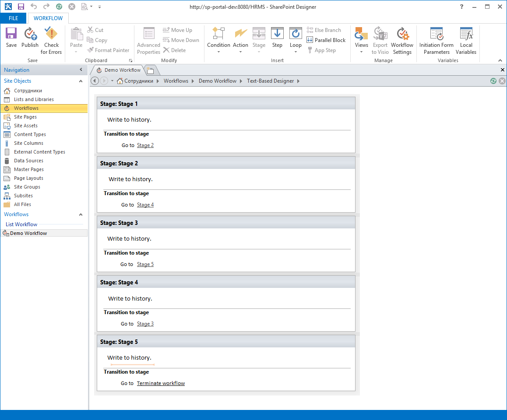The width and height of the screenshot is (507, 420).
Task: Collapse the Site Objects section
Action: [x=81, y=81]
